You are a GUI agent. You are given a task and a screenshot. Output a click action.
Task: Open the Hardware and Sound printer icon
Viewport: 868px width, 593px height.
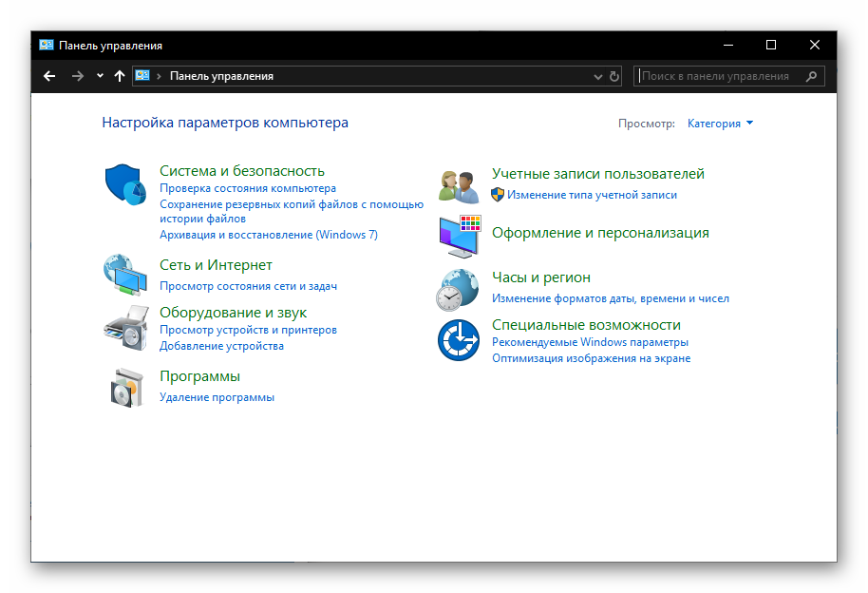(x=126, y=328)
